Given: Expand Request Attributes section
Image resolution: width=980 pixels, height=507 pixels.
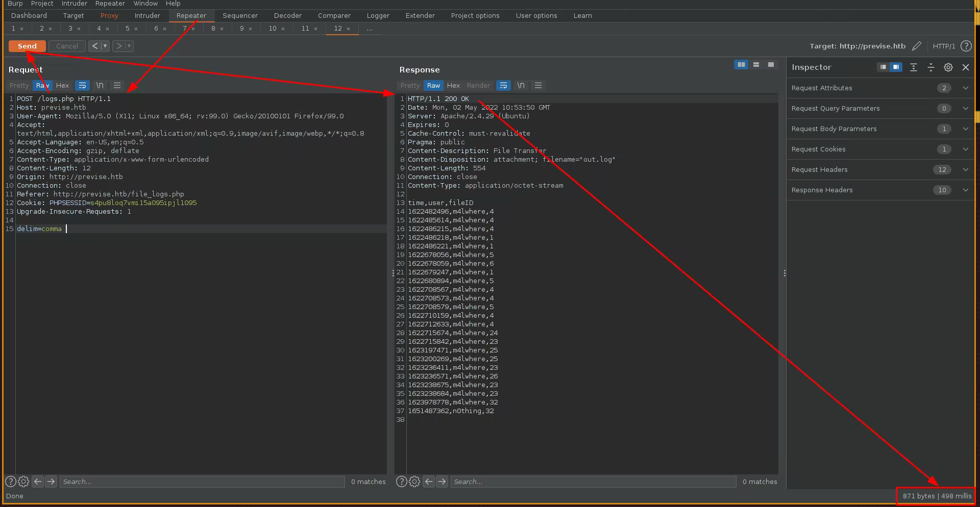Looking at the screenshot, I should (965, 88).
